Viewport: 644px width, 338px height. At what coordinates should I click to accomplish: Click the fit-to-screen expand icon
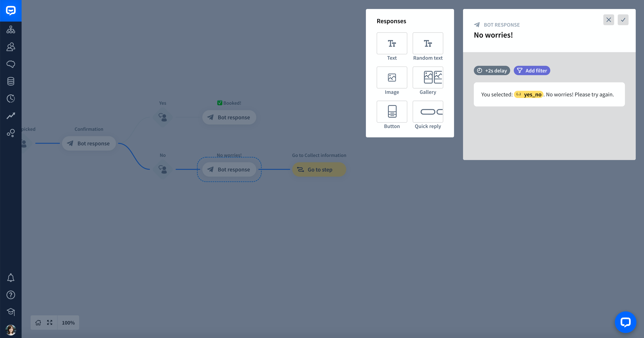(50, 323)
